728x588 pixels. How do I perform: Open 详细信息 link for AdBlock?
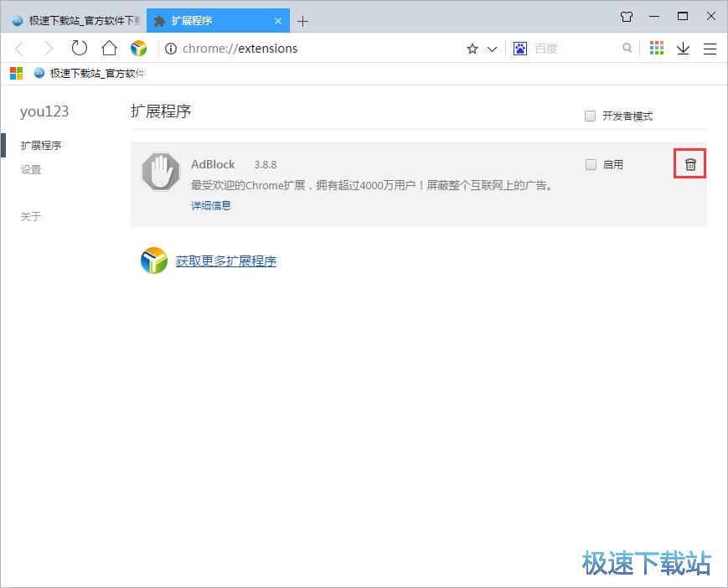[211, 205]
